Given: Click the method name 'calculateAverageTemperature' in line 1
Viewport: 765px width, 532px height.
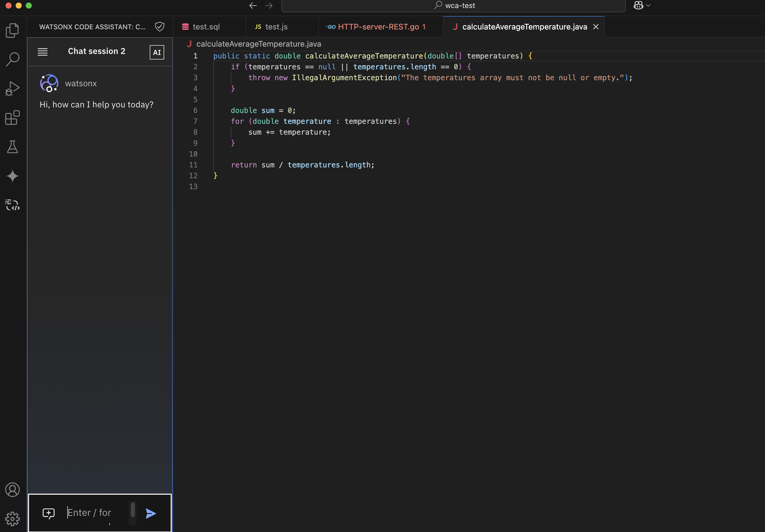Looking at the screenshot, I should [364, 56].
